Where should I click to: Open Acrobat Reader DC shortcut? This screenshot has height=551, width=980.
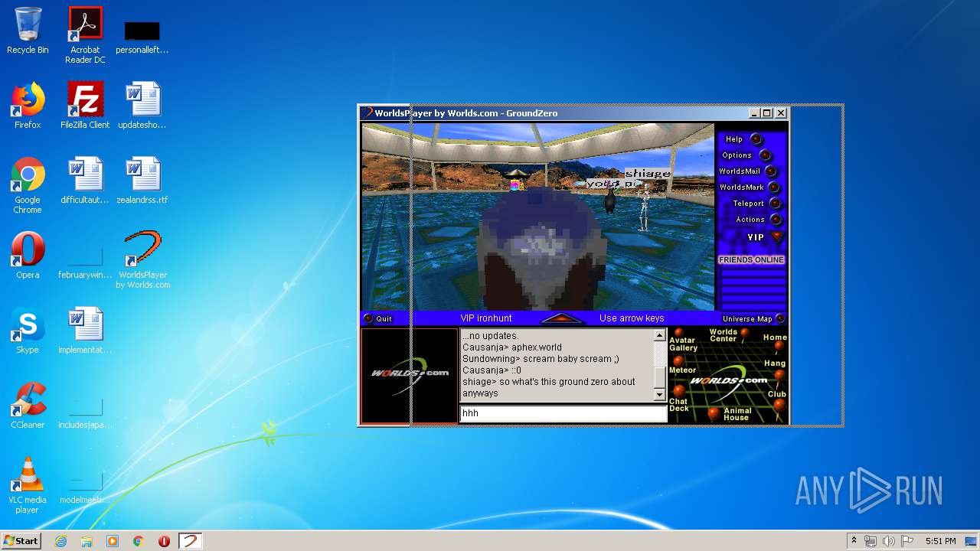pos(85,35)
